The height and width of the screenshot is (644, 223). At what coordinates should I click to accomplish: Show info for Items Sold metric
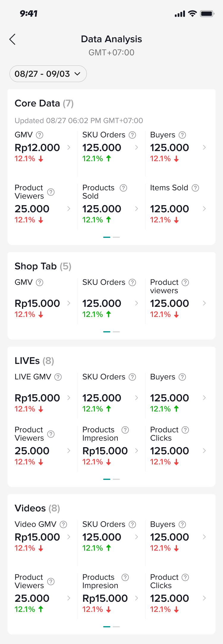point(195,188)
